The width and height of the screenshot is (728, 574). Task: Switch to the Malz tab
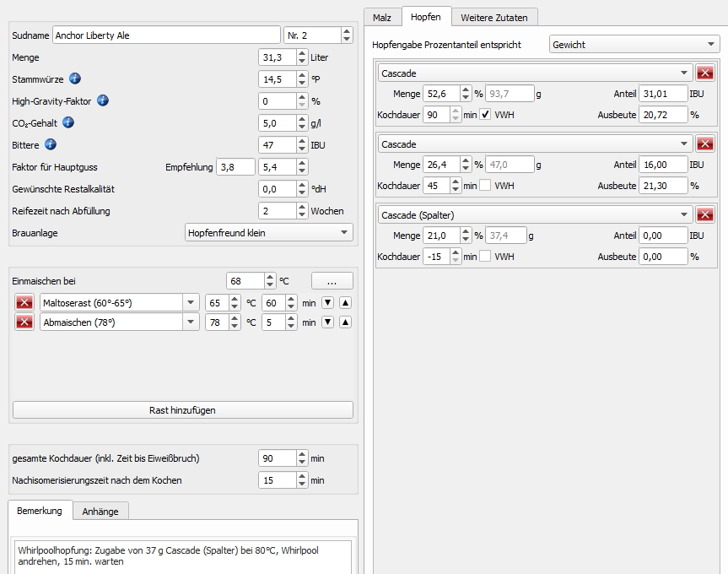coord(381,17)
